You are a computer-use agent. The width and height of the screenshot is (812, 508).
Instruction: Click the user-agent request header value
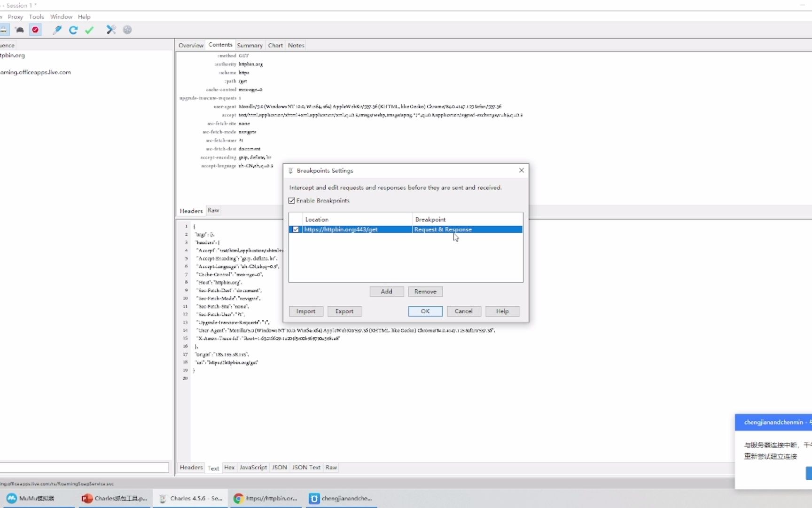pos(370,107)
